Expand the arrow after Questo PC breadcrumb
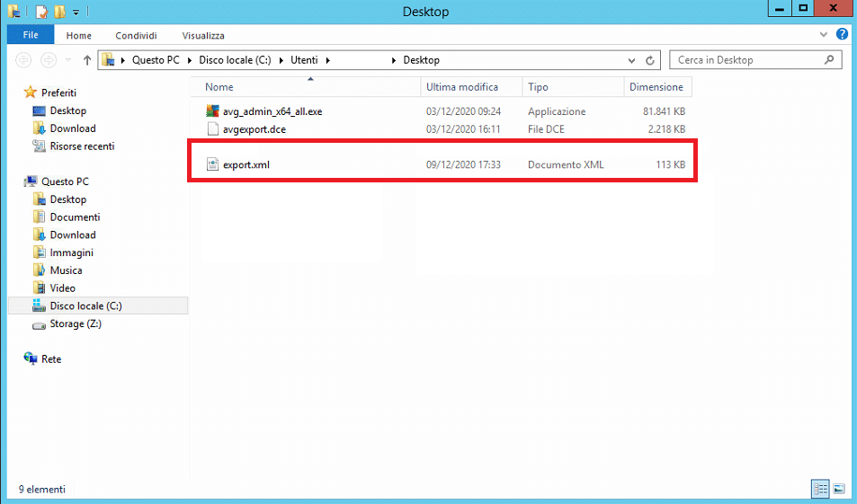Screen dimensions: 857x504 click(x=189, y=60)
